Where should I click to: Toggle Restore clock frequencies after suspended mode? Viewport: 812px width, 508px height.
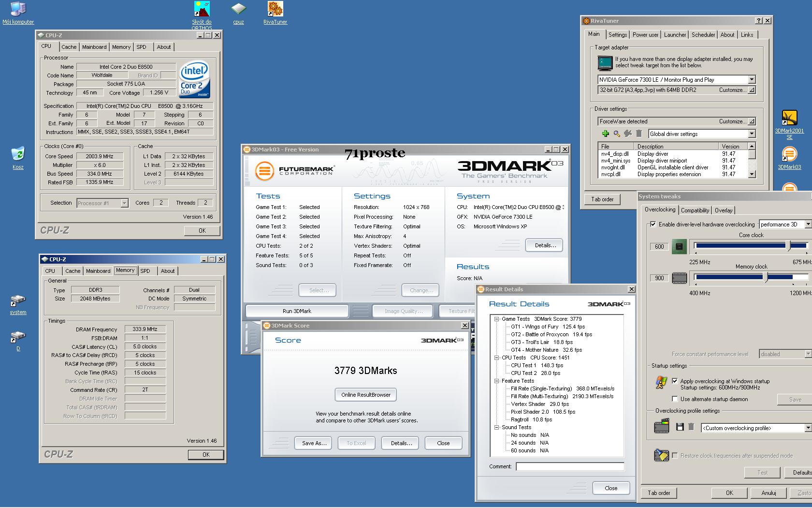click(x=675, y=456)
